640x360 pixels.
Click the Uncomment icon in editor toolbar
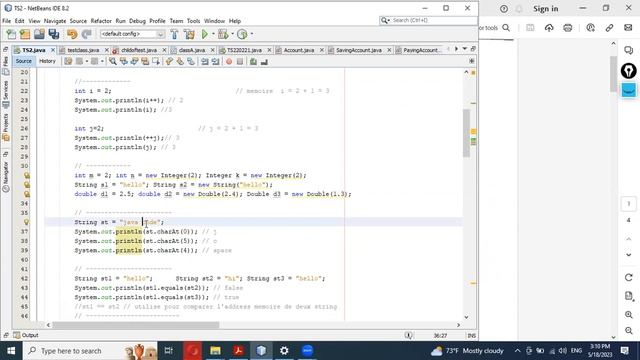(264, 62)
